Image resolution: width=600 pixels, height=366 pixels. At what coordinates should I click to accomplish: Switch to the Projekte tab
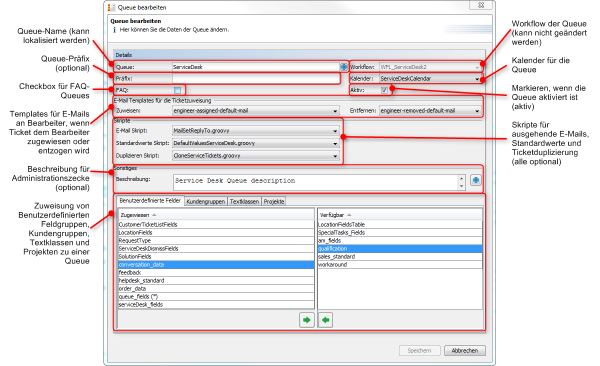[x=274, y=201]
